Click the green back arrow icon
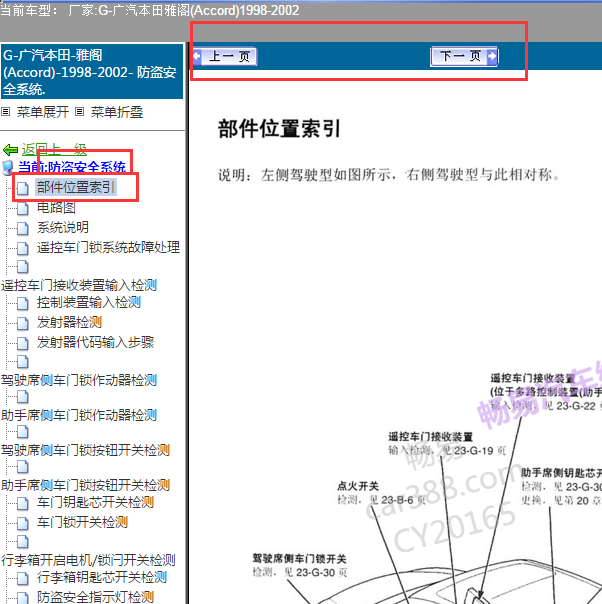 [10, 149]
